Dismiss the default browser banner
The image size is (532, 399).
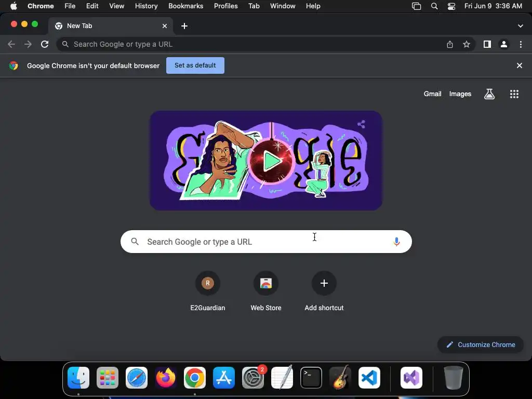coord(520,65)
